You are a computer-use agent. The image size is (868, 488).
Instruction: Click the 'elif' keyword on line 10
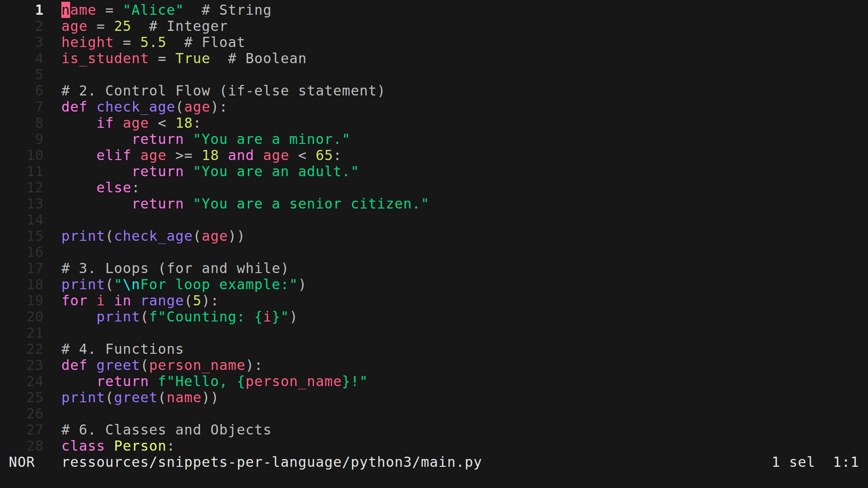pos(114,155)
